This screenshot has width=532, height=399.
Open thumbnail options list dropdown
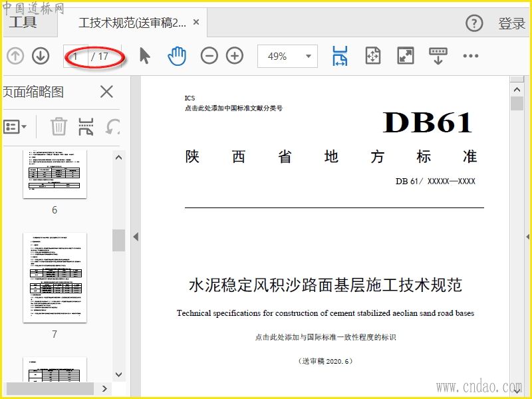pyautogui.click(x=15, y=127)
